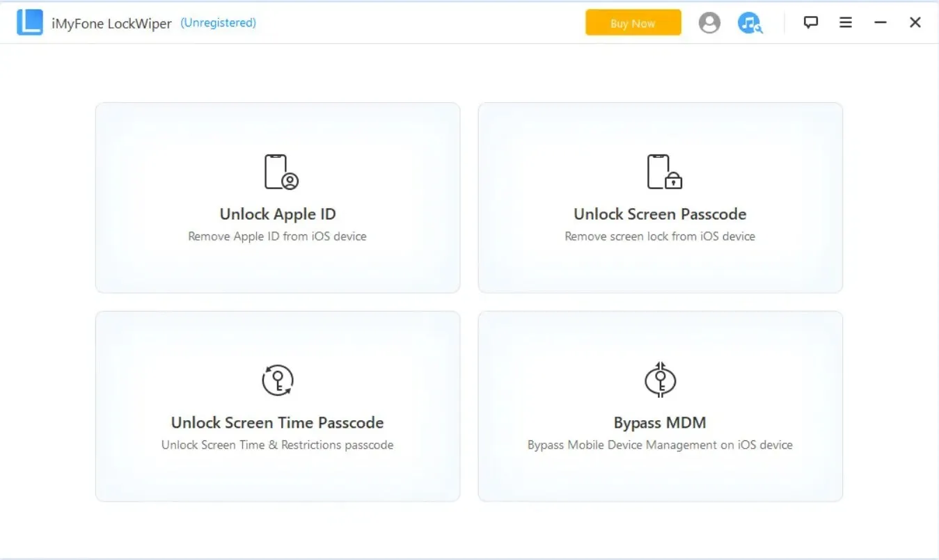Click 'Unlock Screen Time & Restrictions passcode' text
The width and height of the screenshot is (939, 560).
point(277,445)
